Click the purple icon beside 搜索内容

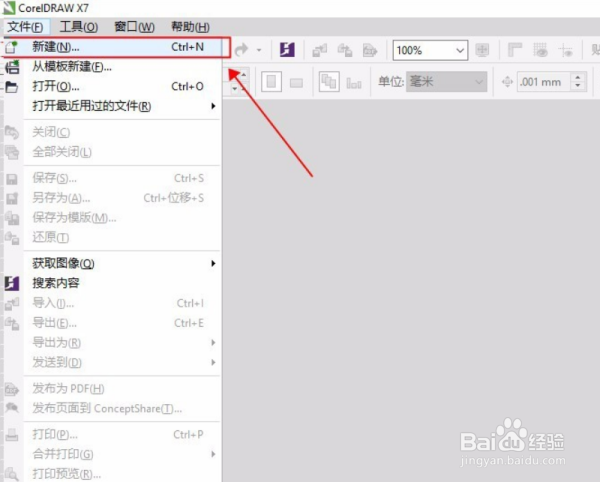tap(12, 283)
